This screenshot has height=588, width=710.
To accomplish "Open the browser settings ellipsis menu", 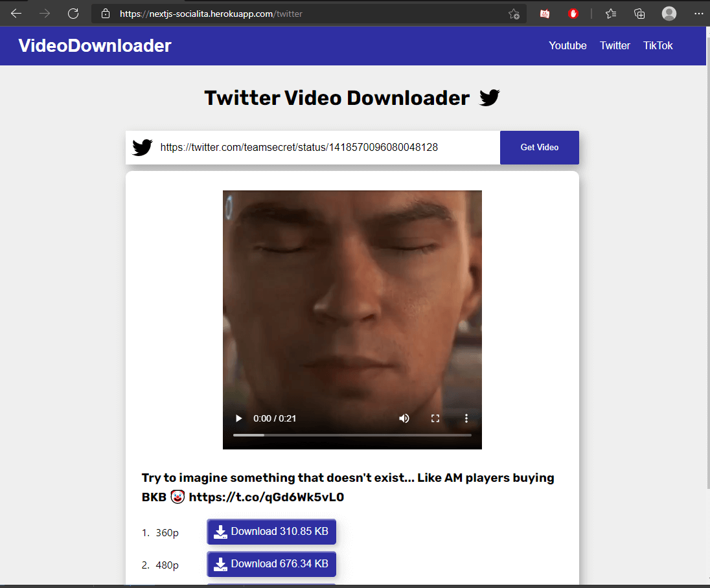I will 699,14.
